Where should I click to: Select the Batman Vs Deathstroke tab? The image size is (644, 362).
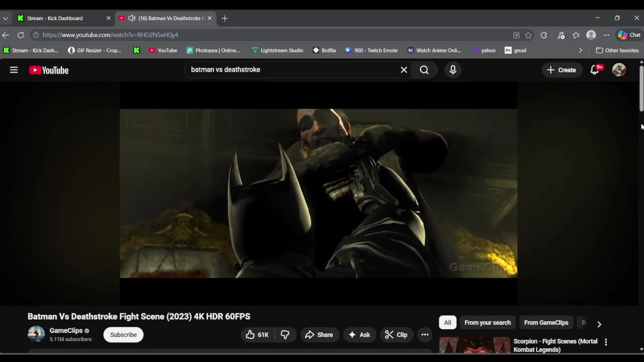166,18
